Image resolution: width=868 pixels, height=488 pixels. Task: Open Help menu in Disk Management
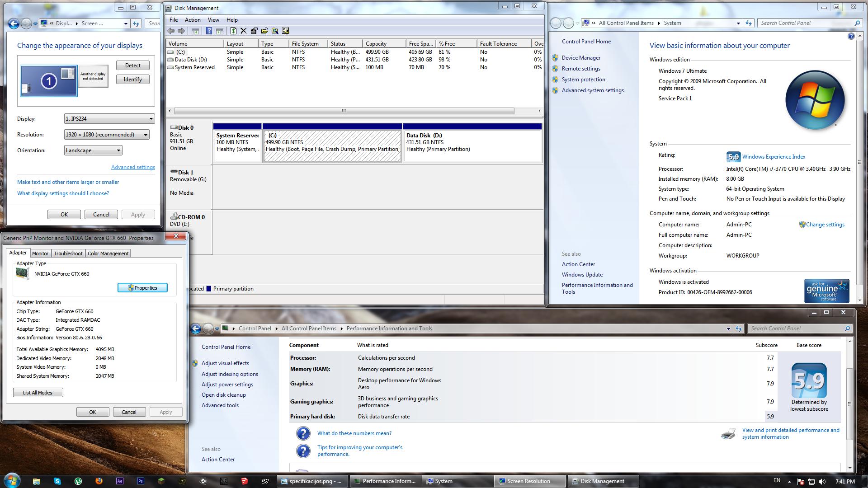coord(232,20)
